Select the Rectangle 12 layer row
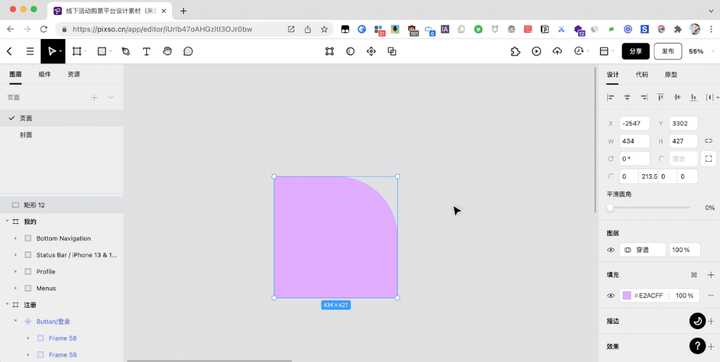Image resolution: width=720 pixels, height=362 pixels. [62, 205]
